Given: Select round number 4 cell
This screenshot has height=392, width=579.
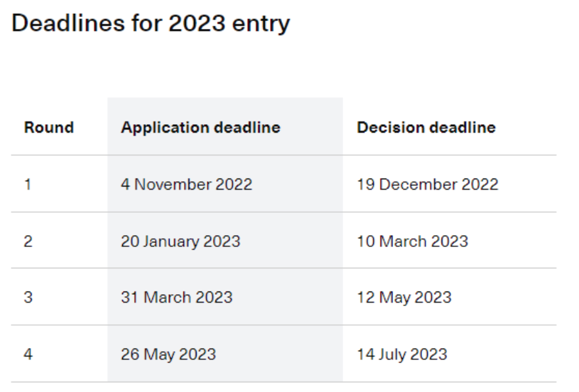Looking at the screenshot, I should click(28, 355).
